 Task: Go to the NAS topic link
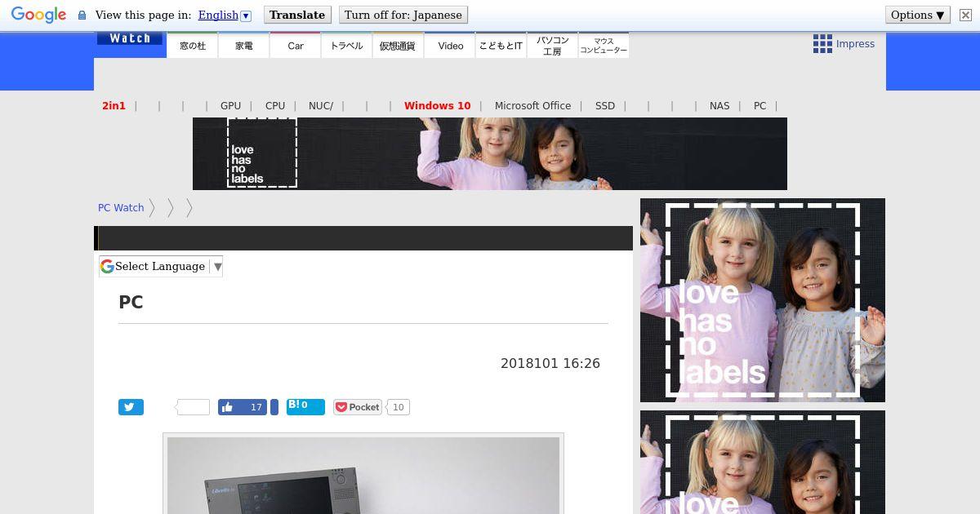pyautogui.click(x=719, y=106)
